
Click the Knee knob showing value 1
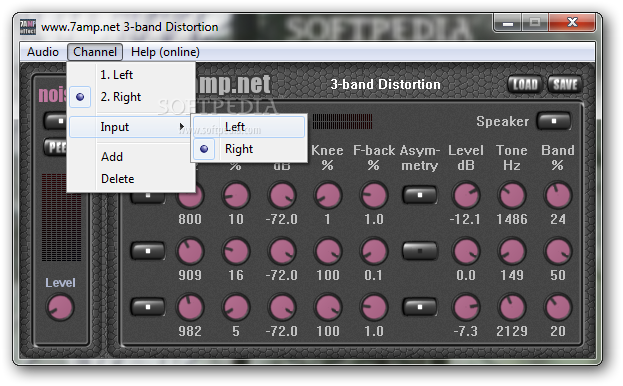tap(328, 195)
